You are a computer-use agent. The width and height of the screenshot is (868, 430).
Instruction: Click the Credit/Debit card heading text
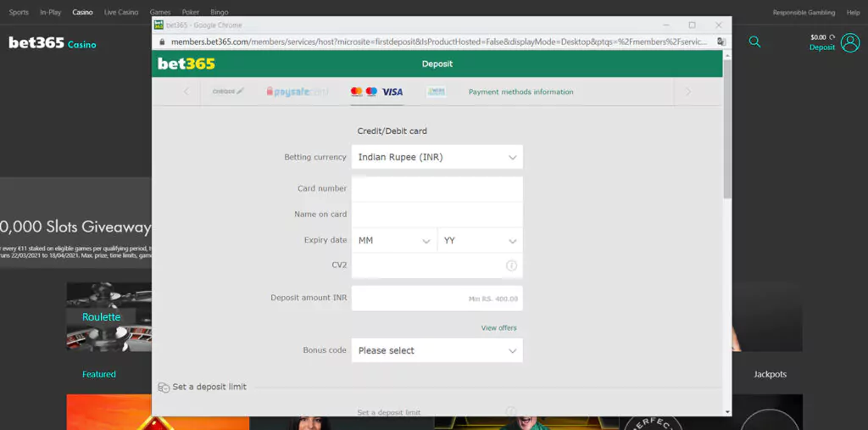[392, 131]
